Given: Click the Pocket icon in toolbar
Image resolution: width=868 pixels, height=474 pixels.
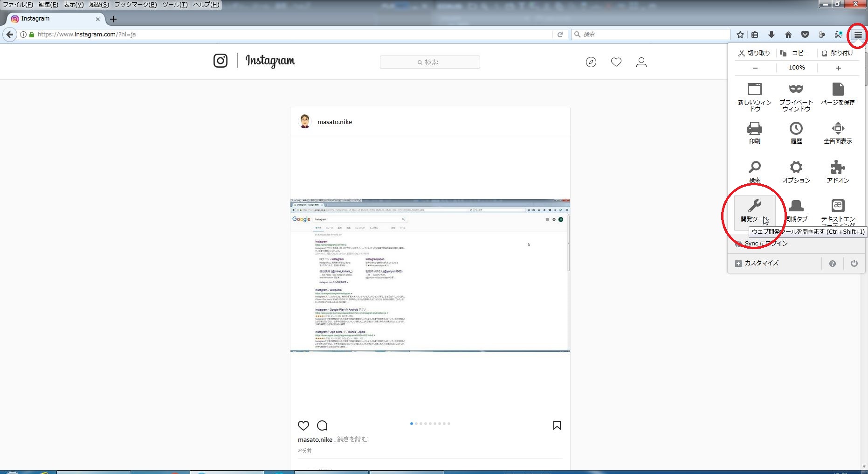Looking at the screenshot, I should tap(805, 35).
